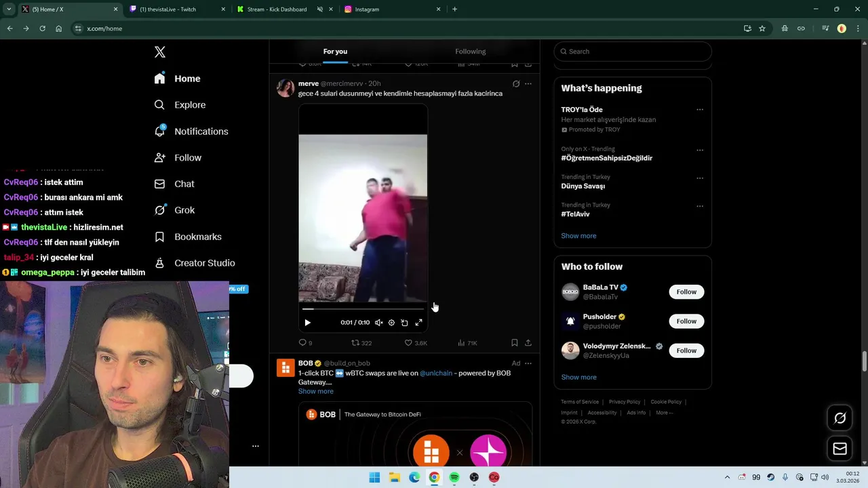Open the Windows Start menu
Image resolution: width=868 pixels, height=488 pixels.
(x=374, y=477)
